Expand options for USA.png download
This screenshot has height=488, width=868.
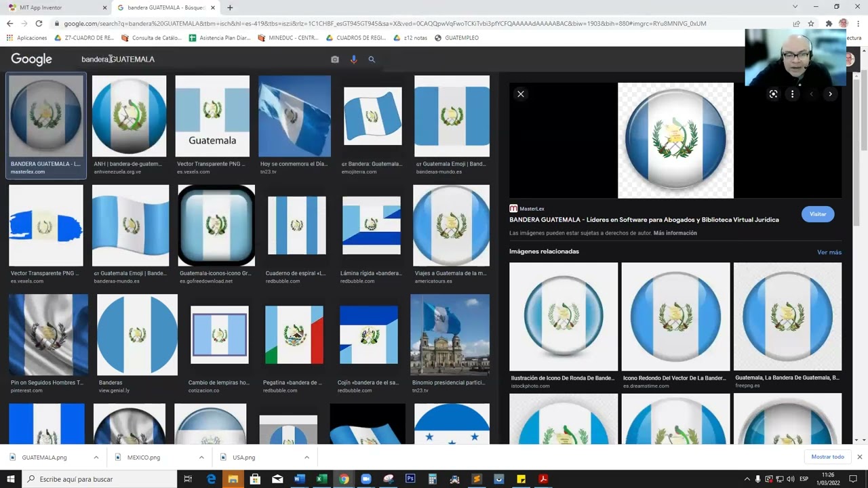(x=307, y=457)
